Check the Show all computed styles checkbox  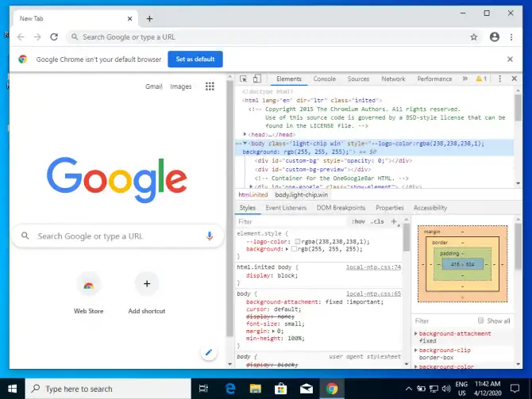480,320
